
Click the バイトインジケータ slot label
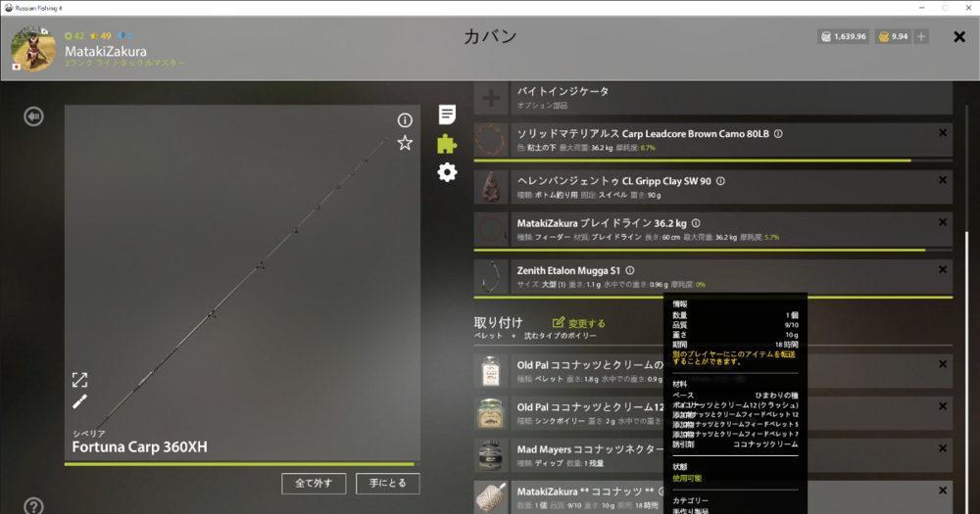563,91
